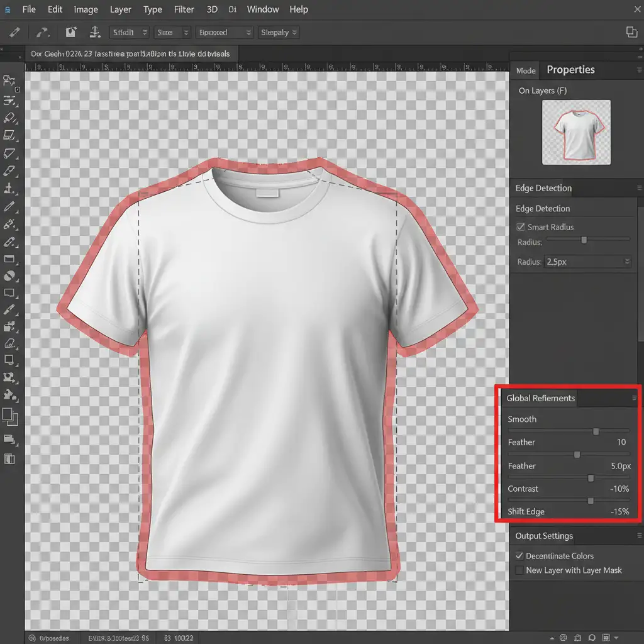
Task: Select the Pencil tool in left toolbar
Action: pos(9,206)
